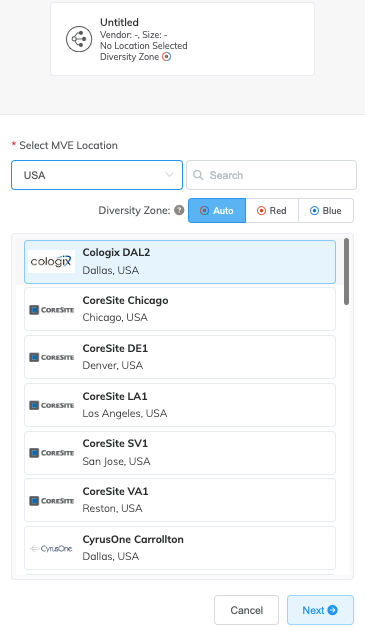Screen dimensions: 365x627
Task: Open the USA country dropdown
Action: tap(97, 175)
